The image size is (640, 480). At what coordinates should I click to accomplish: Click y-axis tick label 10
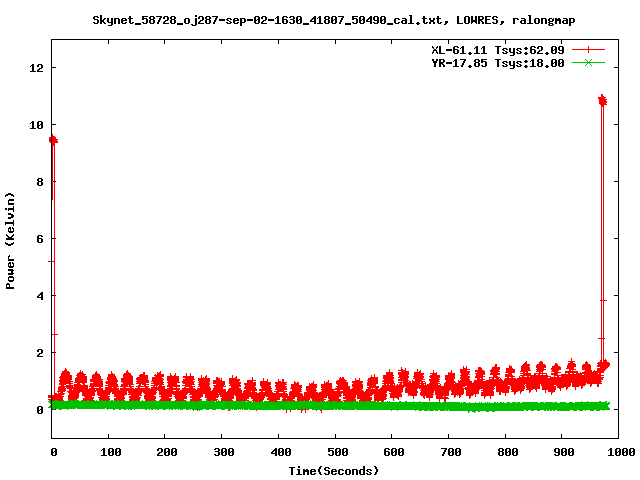pos(36,125)
